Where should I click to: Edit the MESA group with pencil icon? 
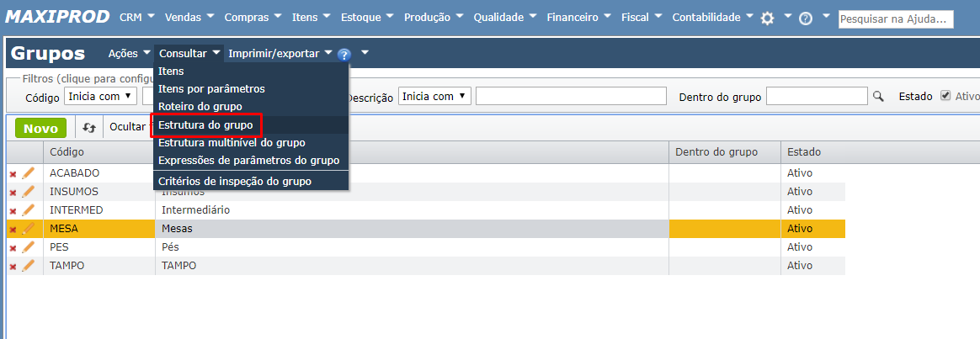click(x=28, y=229)
